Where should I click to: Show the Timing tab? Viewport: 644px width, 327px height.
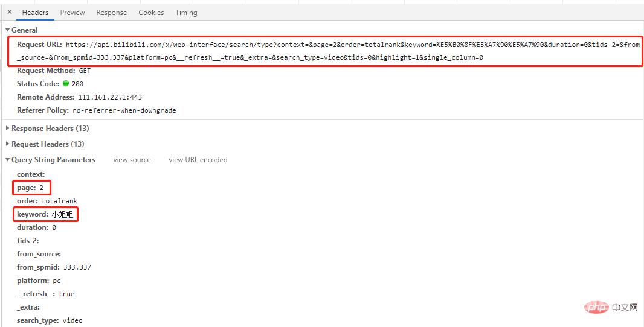click(x=187, y=13)
